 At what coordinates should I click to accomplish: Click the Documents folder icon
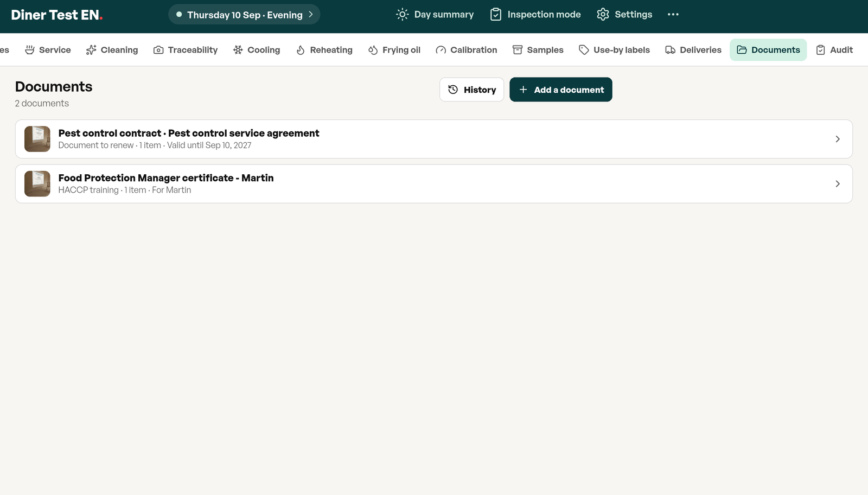coord(742,50)
